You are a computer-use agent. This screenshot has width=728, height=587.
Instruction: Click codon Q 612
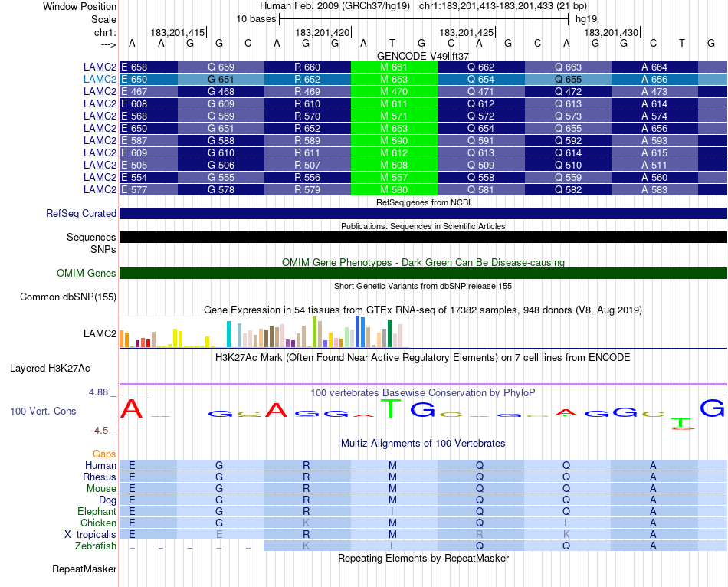[480, 103]
